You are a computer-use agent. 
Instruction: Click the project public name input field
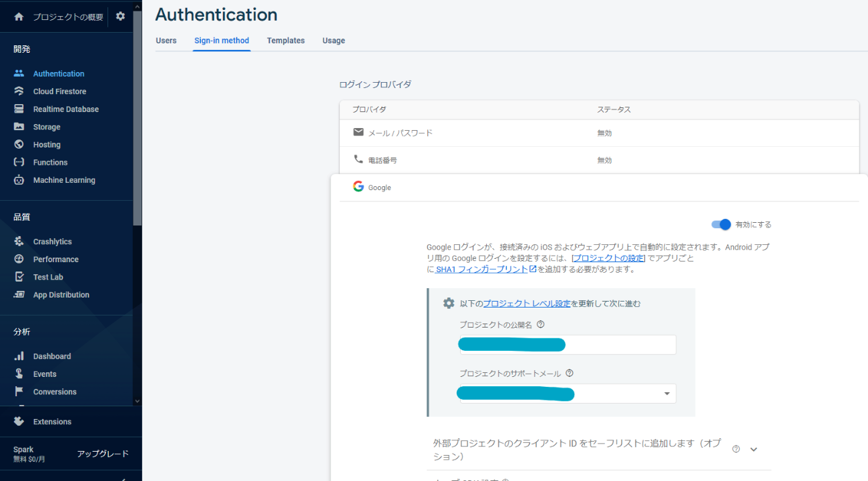point(568,344)
